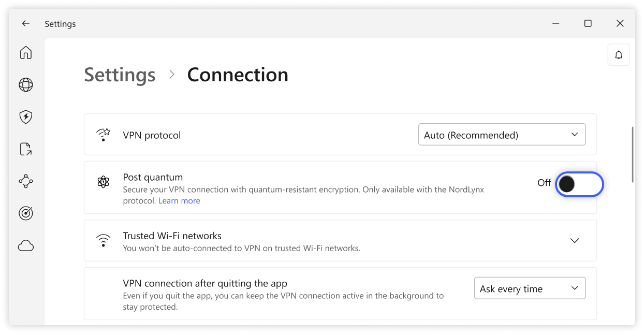Open the Ask every time dropdown
644x334 pixels.
[530, 288]
